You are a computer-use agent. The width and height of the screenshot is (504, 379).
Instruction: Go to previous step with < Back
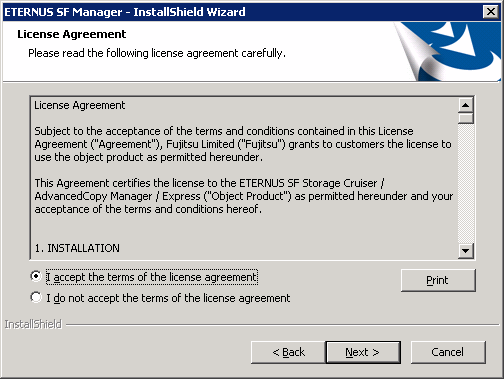click(x=288, y=352)
